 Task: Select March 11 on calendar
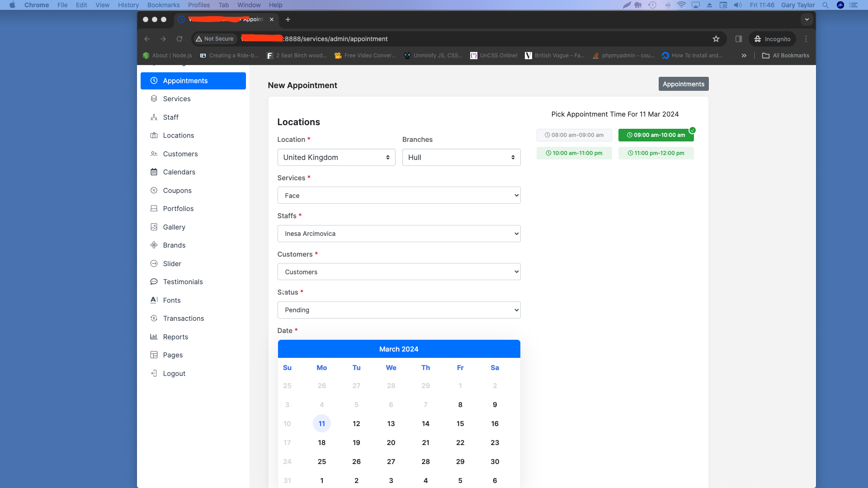pos(321,423)
